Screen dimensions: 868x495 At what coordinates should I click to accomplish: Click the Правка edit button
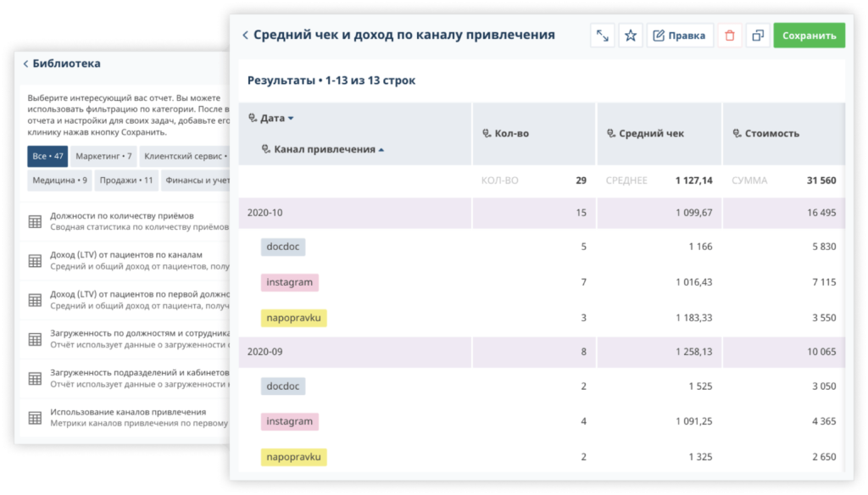pos(680,36)
